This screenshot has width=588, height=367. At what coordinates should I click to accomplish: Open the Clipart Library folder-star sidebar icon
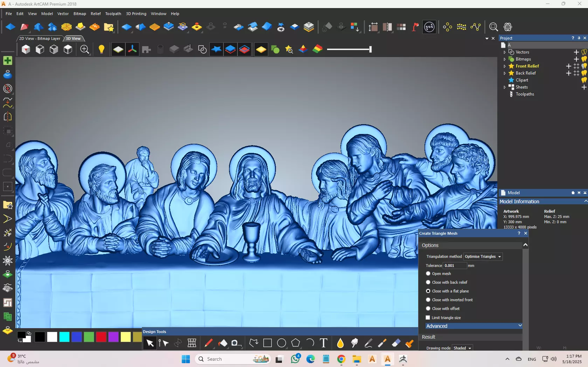pyautogui.click(x=7, y=205)
